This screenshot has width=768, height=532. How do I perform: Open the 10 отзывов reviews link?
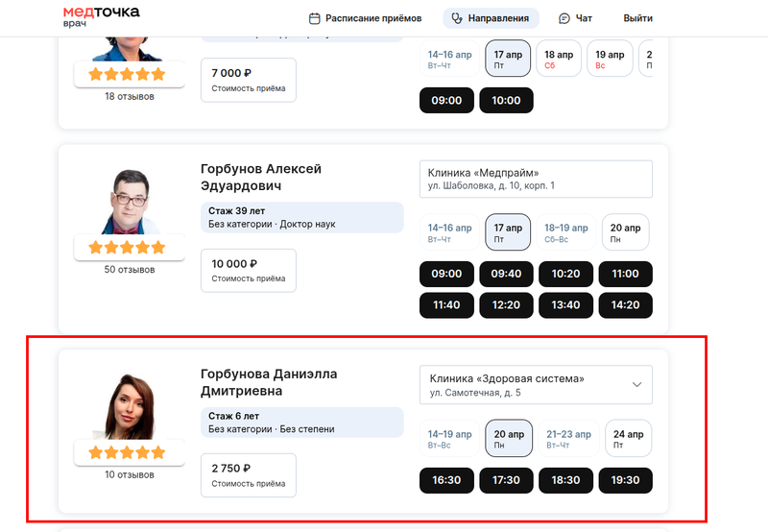pyautogui.click(x=130, y=474)
